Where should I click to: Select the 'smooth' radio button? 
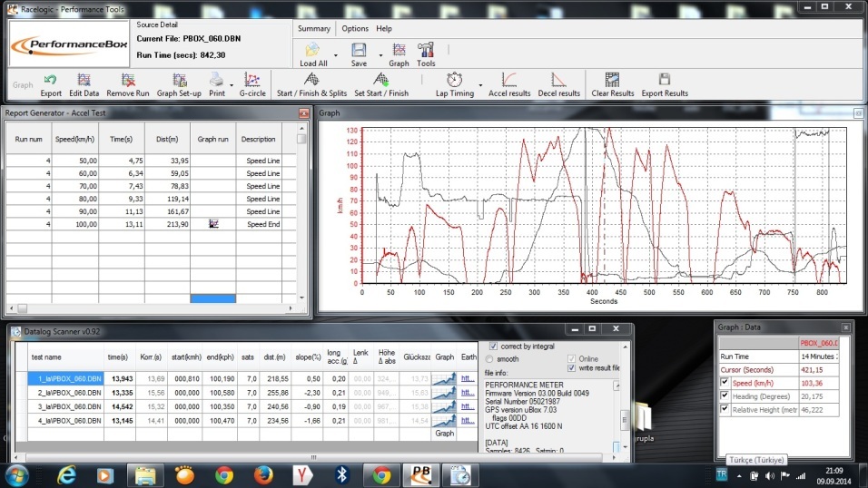[x=490, y=359]
